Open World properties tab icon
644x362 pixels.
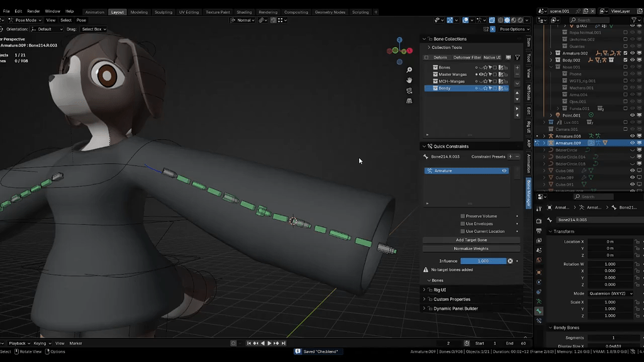coord(539,260)
